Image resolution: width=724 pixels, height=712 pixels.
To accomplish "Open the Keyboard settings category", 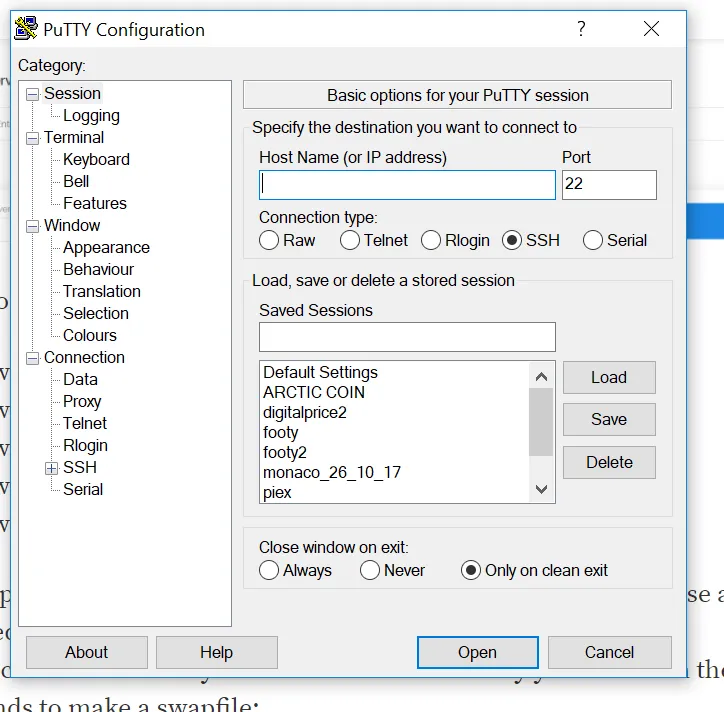I will [97, 159].
